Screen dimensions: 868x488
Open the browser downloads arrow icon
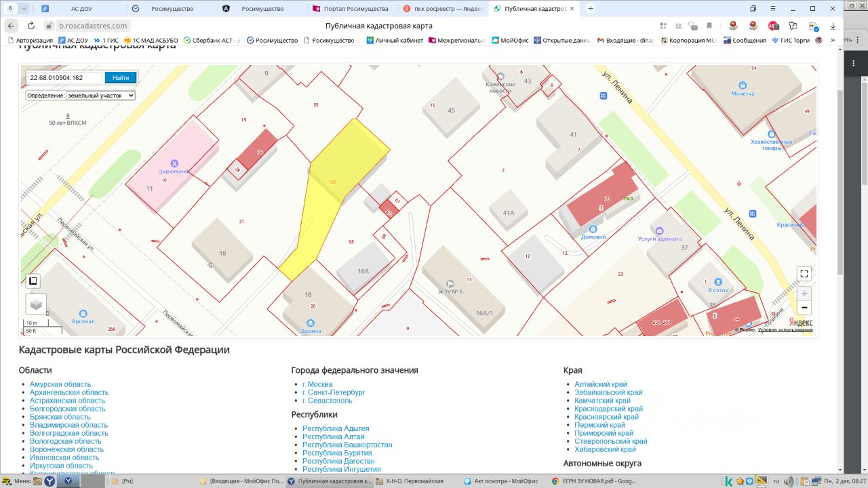coord(833,26)
